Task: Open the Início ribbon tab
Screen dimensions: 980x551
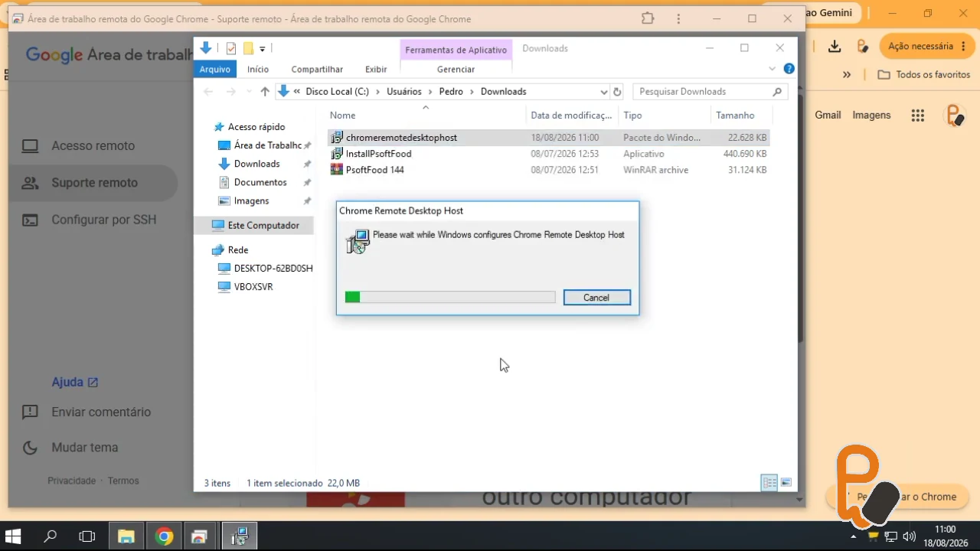Action: 258,69
